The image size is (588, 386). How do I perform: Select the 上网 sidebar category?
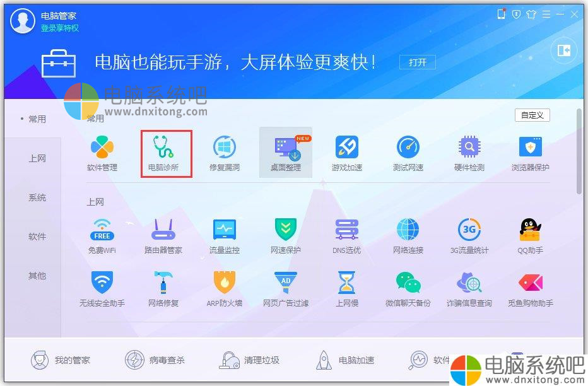click(x=37, y=158)
